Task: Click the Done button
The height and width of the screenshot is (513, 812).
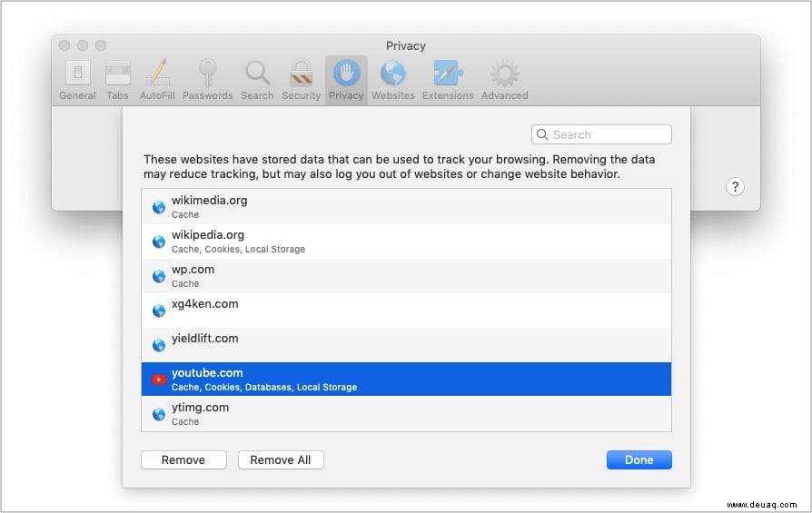Action: pos(639,459)
